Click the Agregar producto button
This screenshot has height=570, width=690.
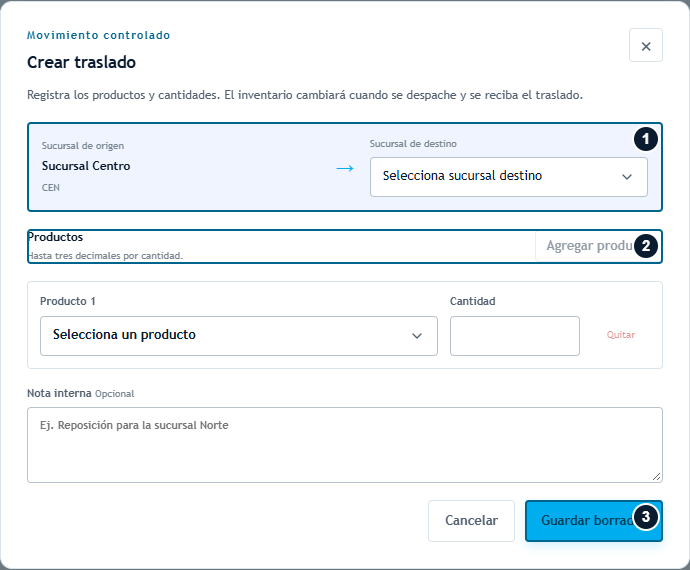[x=598, y=246]
